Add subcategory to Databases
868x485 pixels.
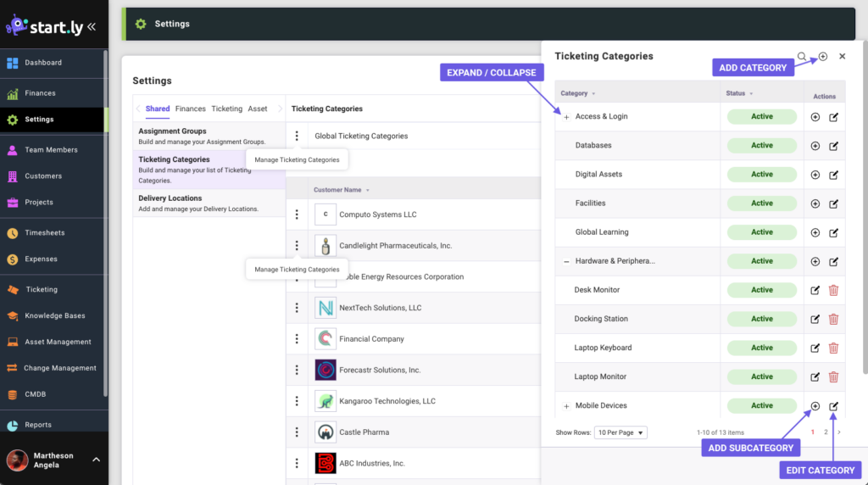(815, 146)
